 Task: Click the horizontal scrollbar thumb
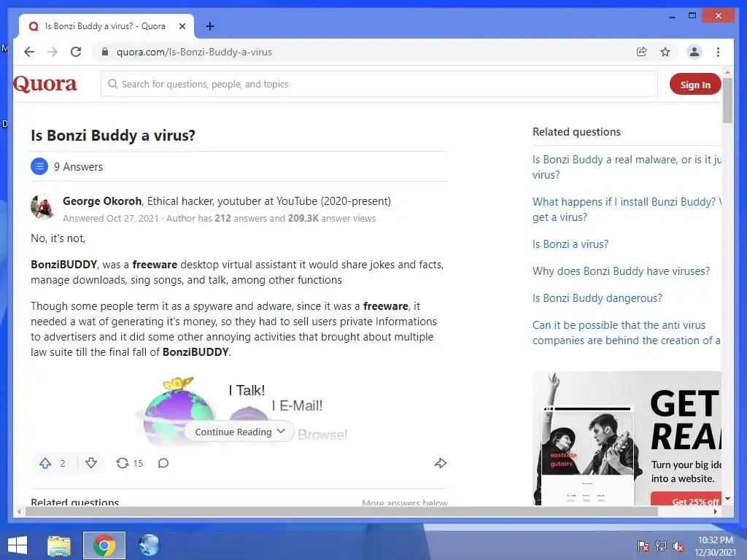pos(341,511)
